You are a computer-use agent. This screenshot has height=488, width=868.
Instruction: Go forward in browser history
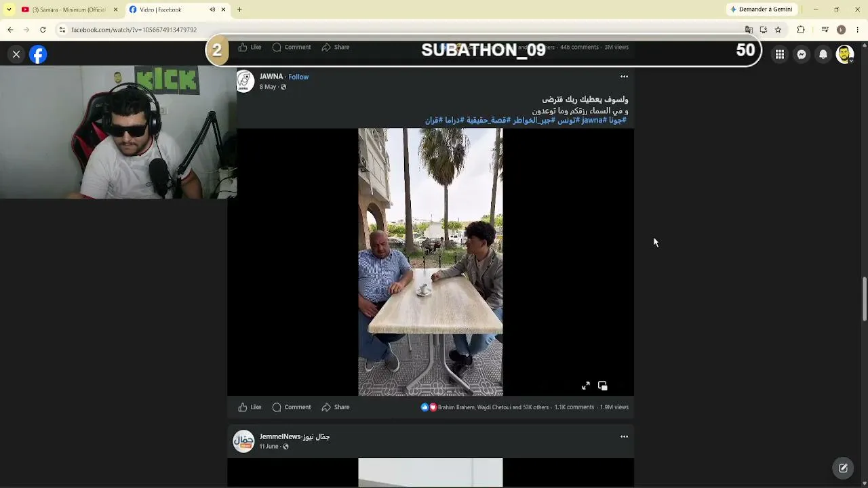point(26,30)
